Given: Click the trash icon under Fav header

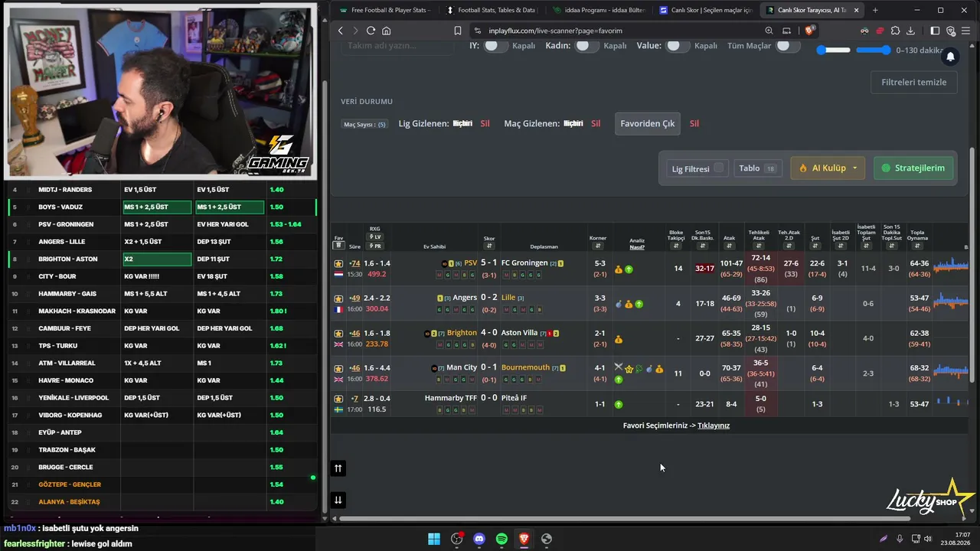Looking at the screenshot, I should click(338, 246).
